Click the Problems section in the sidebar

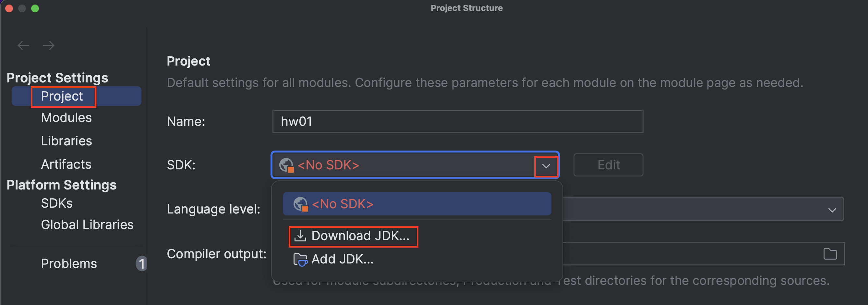pyautogui.click(x=69, y=263)
